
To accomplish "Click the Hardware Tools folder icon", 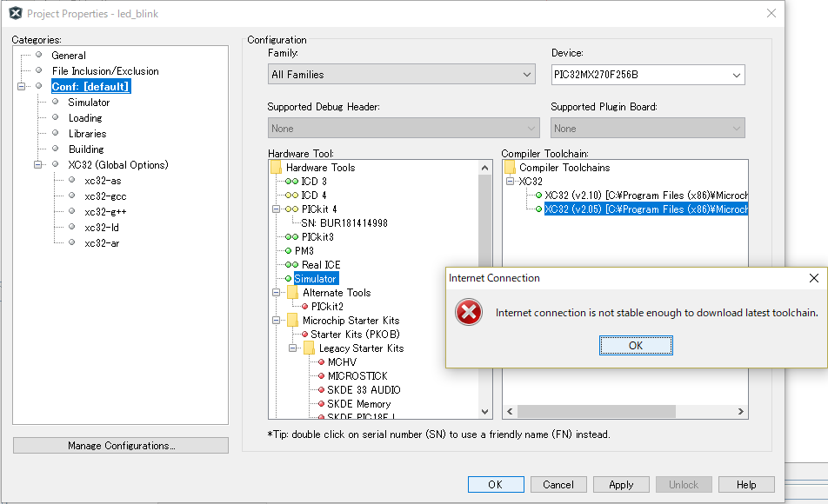I will point(277,167).
